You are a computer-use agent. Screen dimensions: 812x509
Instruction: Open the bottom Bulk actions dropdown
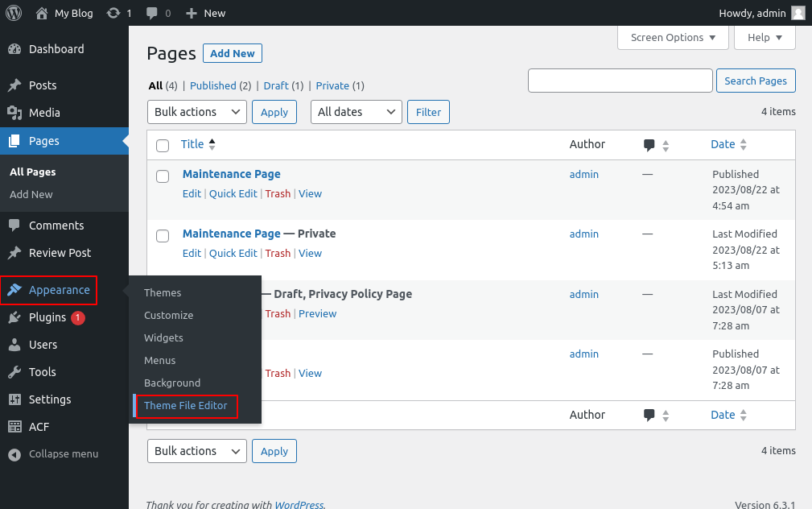point(197,451)
